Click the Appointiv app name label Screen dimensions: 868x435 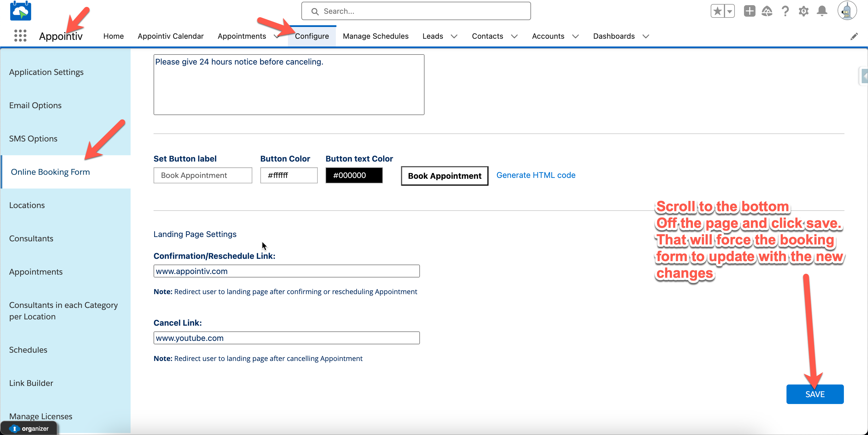[61, 36]
